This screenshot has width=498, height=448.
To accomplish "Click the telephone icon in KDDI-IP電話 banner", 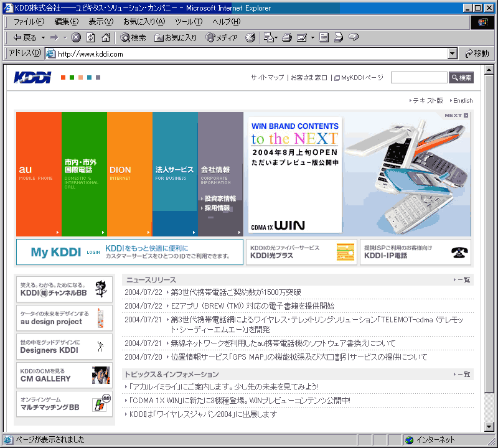I will click(x=459, y=252).
